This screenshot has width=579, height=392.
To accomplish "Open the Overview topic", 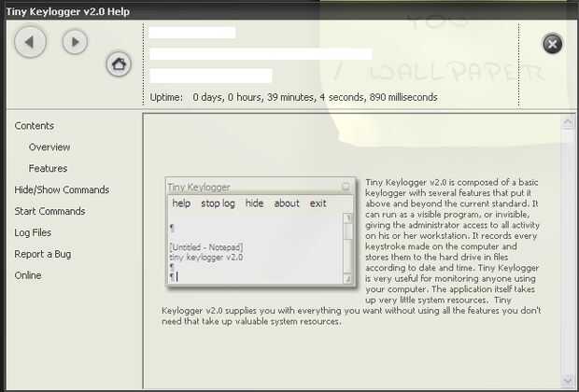I will pyautogui.click(x=49, y=147).
